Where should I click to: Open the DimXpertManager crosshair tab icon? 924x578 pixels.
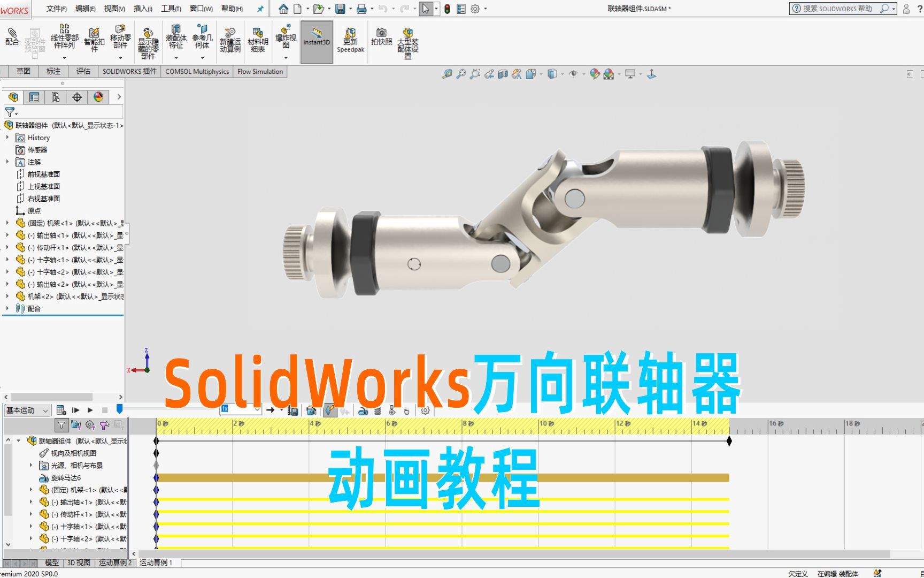click(77, 97)
